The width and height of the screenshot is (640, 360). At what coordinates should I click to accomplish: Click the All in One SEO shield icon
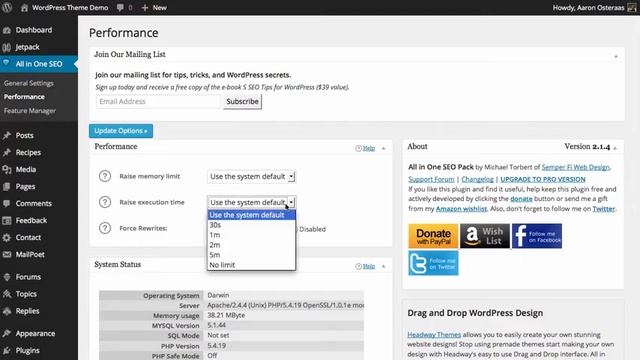pyautogui.click(x=6, y=63)
